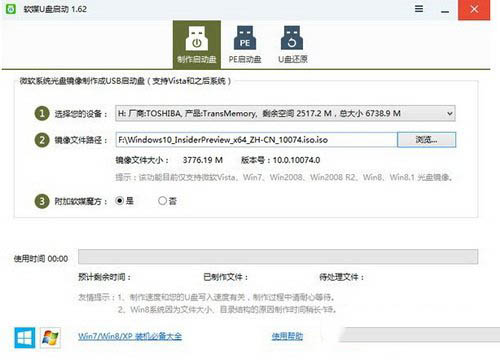This screenshot has width=500, height=364.
Task: Open the 制作启动盘 tab
Action: [x=197, y=45]
